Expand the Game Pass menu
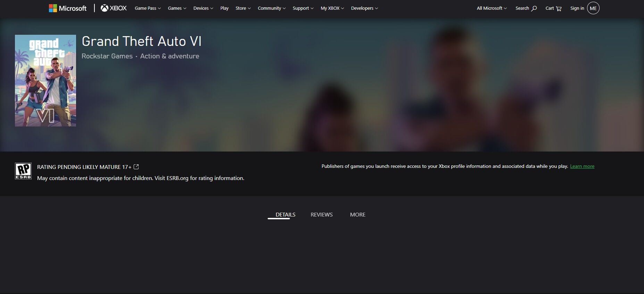644x294 pixels. pos(148,8)
